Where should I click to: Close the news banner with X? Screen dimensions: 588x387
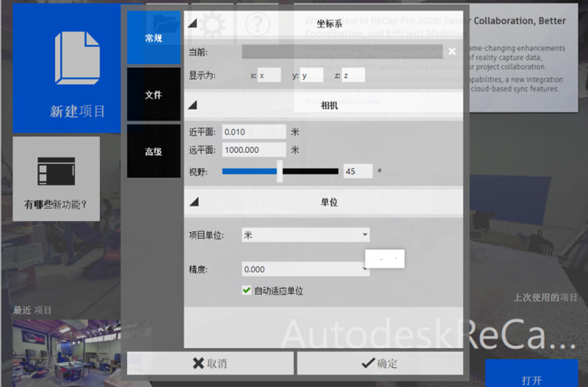coord(452,52)
